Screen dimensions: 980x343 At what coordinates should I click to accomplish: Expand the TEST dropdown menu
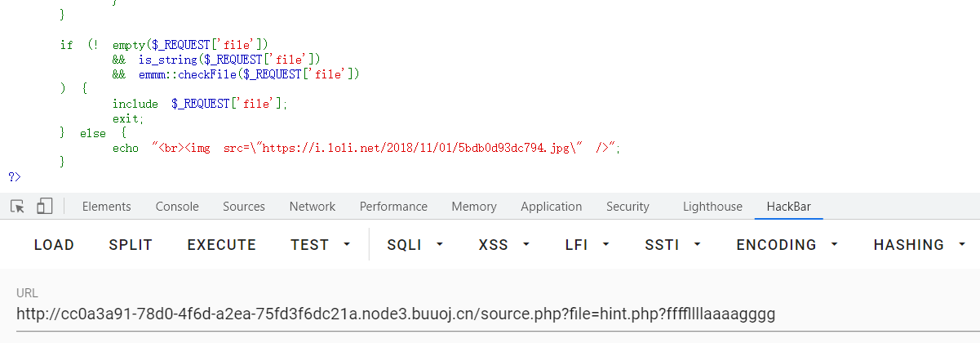(321, 245)
